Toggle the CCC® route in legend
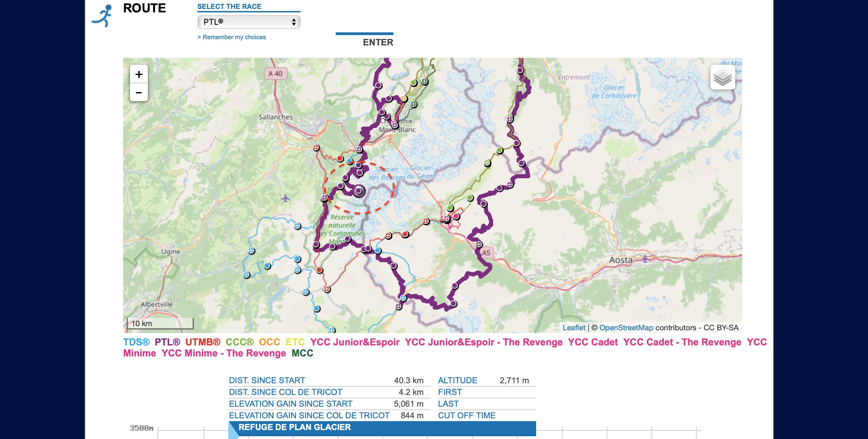This screenshot has height=439, width=868. click(x=239, y=342)
